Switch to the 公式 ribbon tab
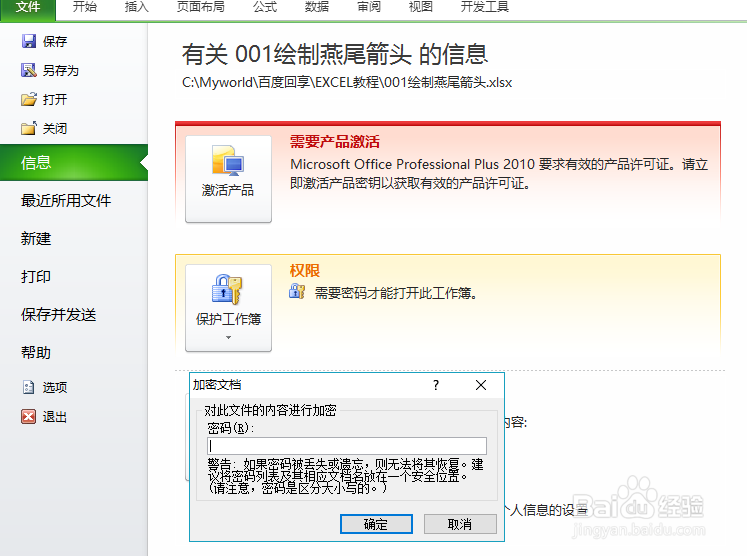747x556 pixels. coord(265,7)
